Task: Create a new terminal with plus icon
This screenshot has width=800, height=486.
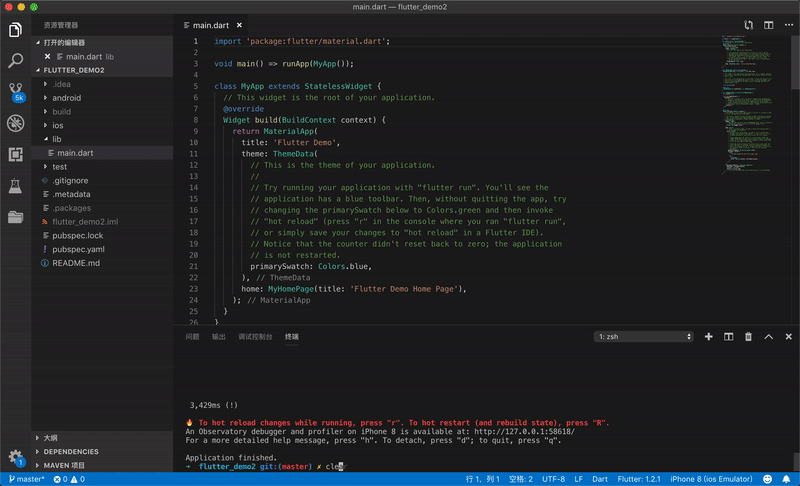Action: tap(709, 337)
